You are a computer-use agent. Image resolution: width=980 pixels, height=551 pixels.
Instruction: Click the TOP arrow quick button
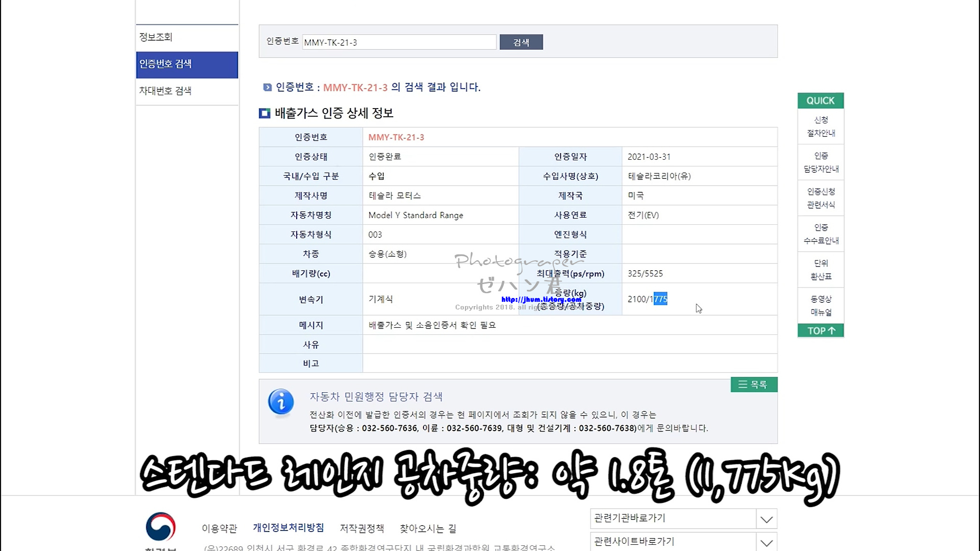[x=820, y=331]
